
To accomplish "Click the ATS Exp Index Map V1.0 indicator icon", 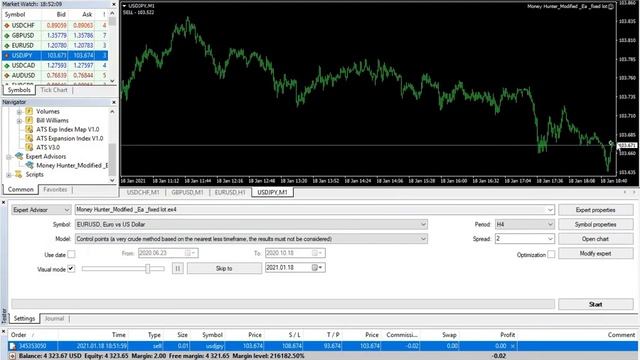I will [x=29, y=129].
